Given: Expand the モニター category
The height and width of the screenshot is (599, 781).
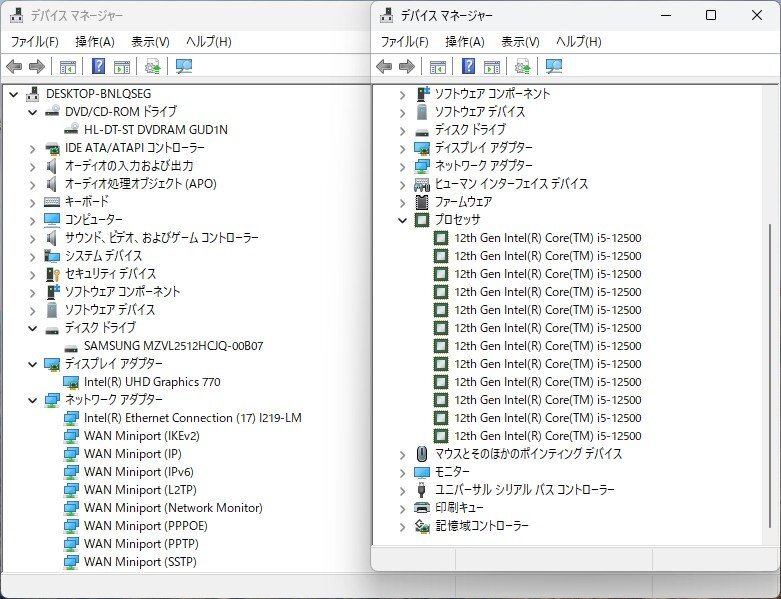Looking at the screenshot, I should 403,472.
